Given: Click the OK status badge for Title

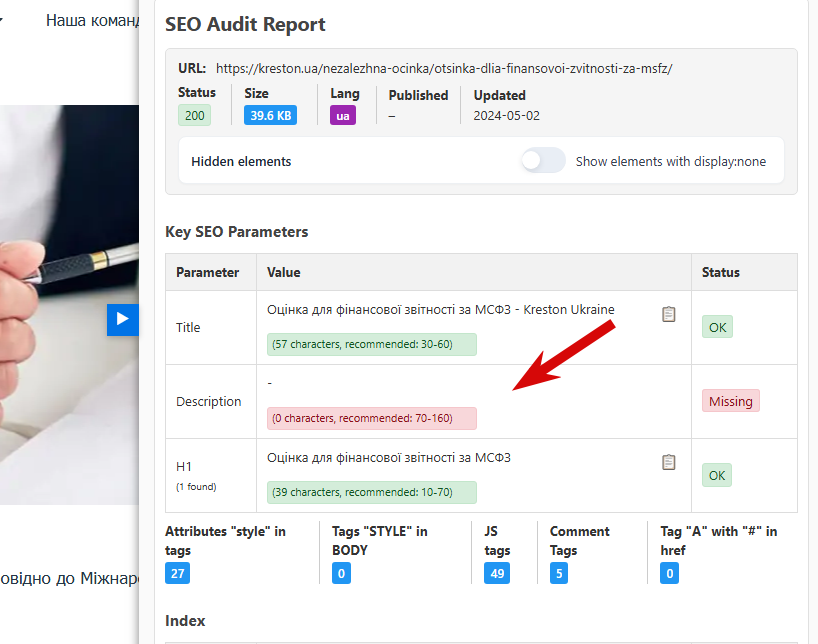Looking at the screenshot, I should 717,327.
